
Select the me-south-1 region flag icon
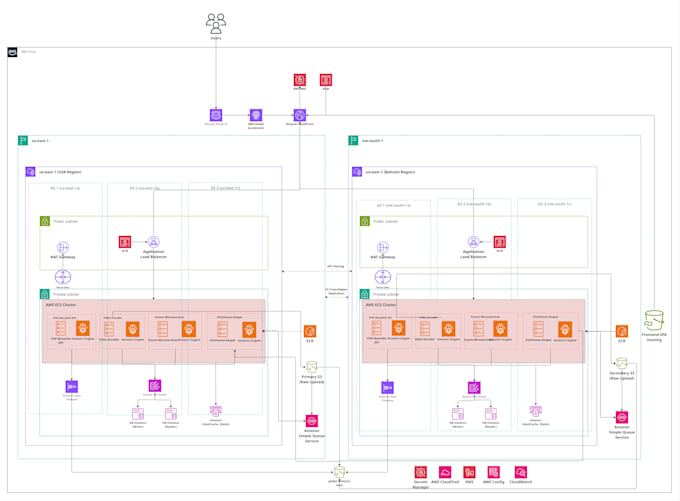(353, 141)
